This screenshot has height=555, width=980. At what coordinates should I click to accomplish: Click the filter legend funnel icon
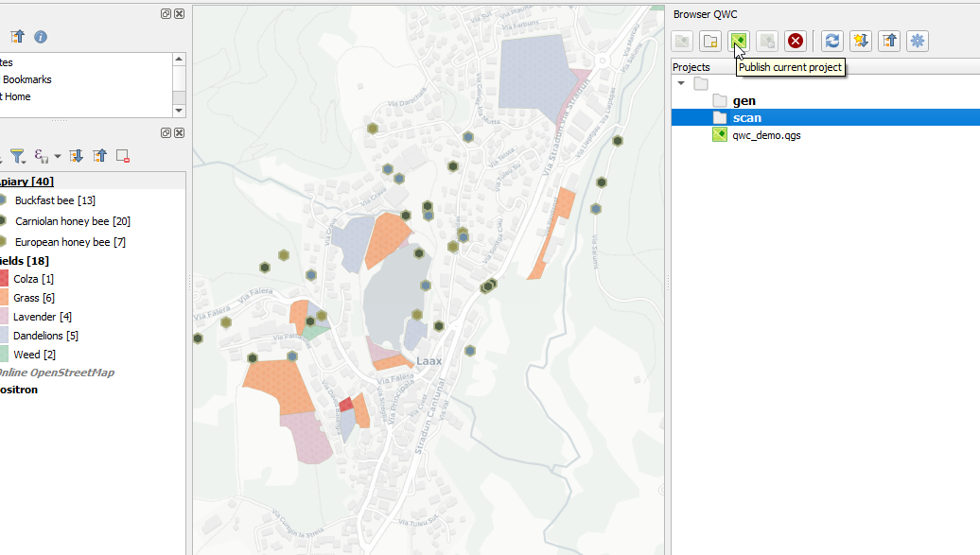point(17,155)
